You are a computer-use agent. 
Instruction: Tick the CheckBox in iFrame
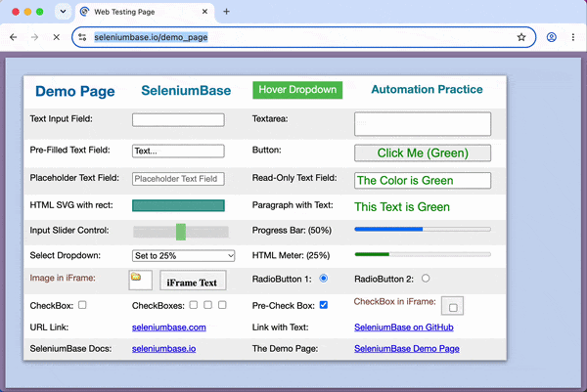click(453, 308)
